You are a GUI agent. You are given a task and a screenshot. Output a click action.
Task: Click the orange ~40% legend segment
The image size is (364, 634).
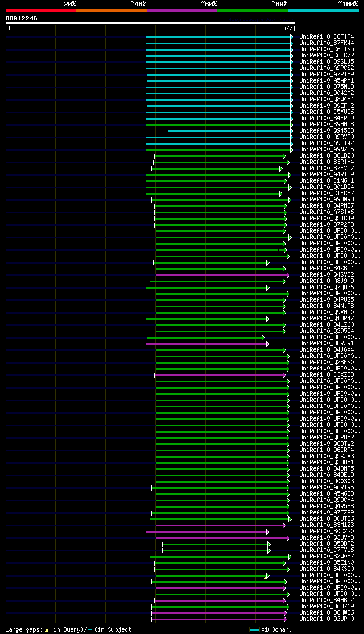(111, 10)
